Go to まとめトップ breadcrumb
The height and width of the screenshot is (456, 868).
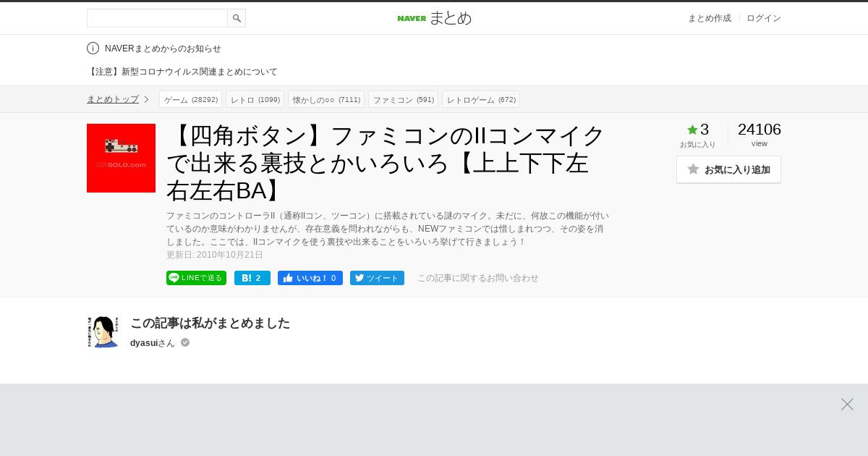click(113, 99)
